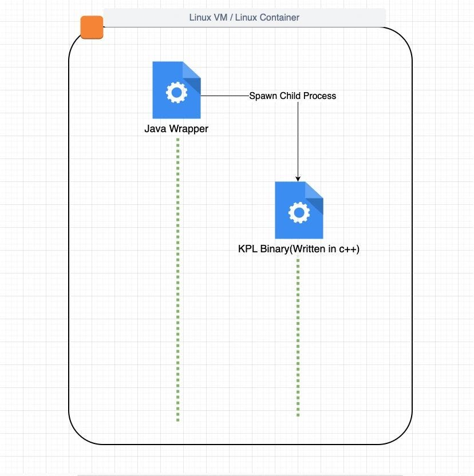This screenshot has height=476, width=474.
Task: Click the gear symbol inside Java Wrapper icon
Action: click(176, 90)
